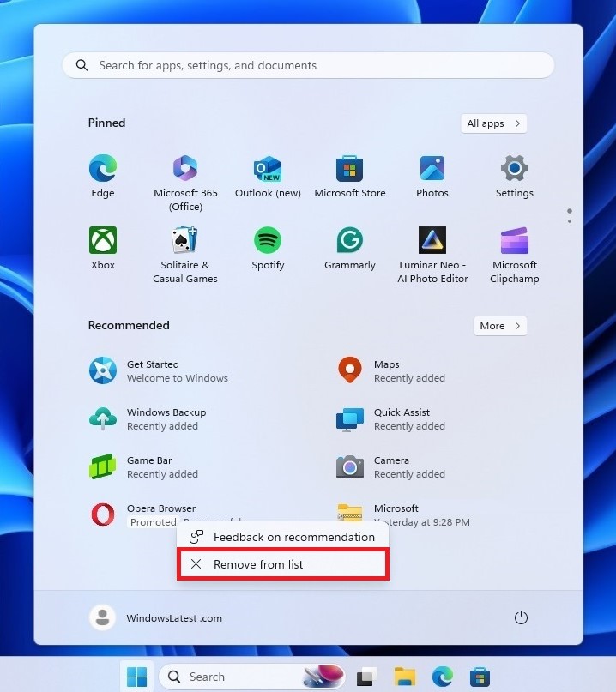Go to next pinned apps page dot
616x692 pixels.
(570, 221)
